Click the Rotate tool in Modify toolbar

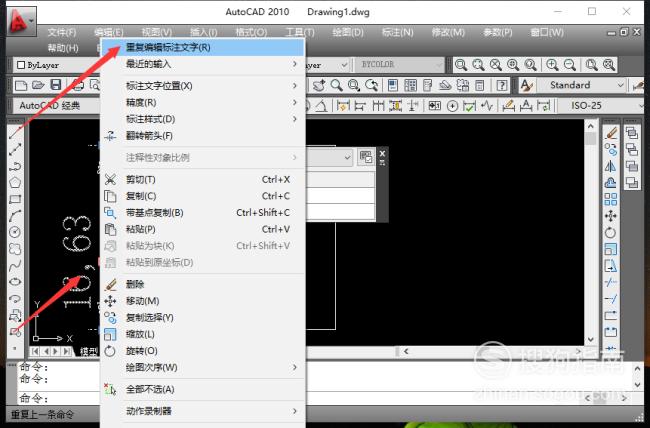[611, 232]
